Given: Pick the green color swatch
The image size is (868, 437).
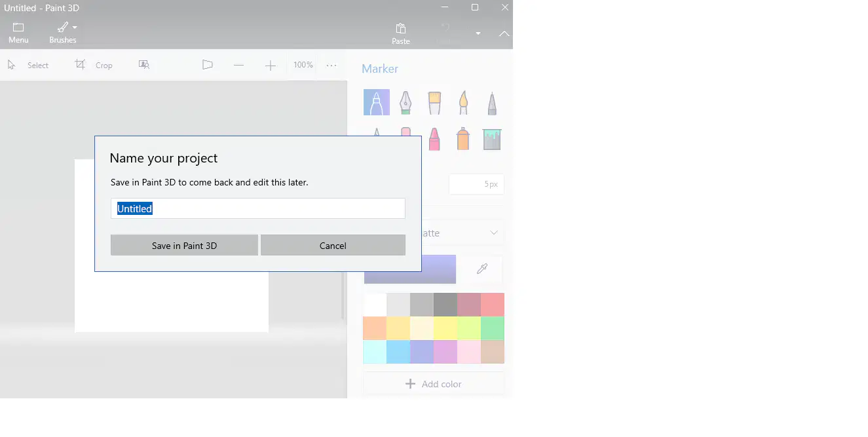Looking at the screenshot, I should click(493, 328).
